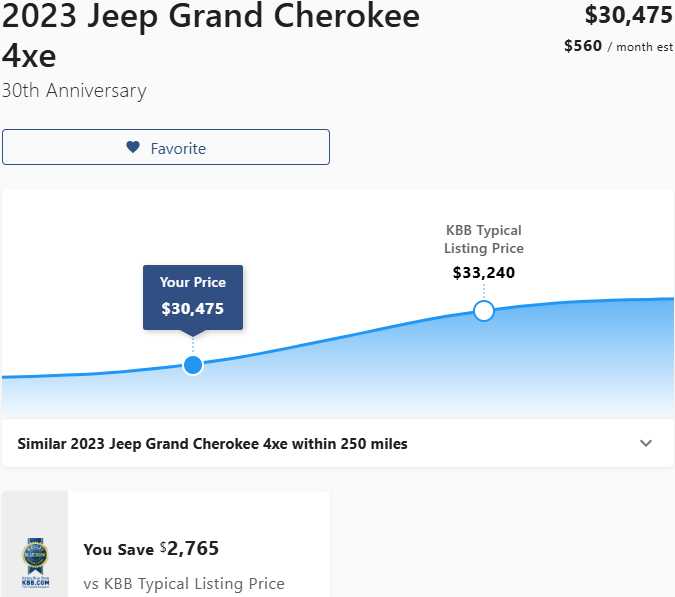Screen dimensions: 675x597
Task: Click the 'Your Price' tooltip heading
Action: [193, 282]
